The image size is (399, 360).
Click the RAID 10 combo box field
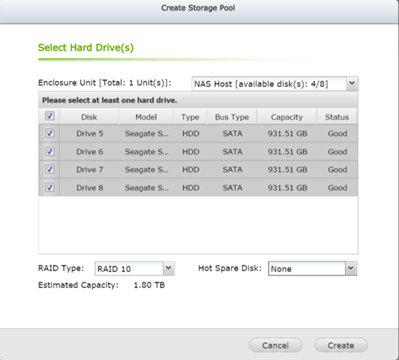[x=135, y=268]
